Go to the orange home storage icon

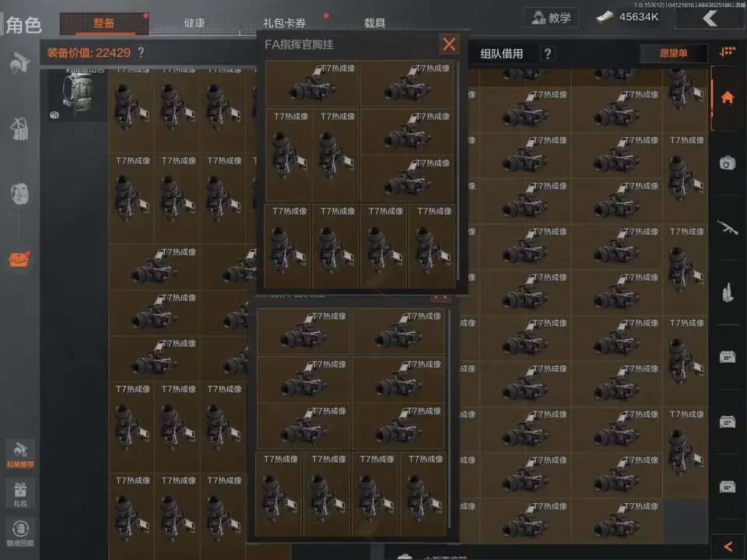coord(727,98)
